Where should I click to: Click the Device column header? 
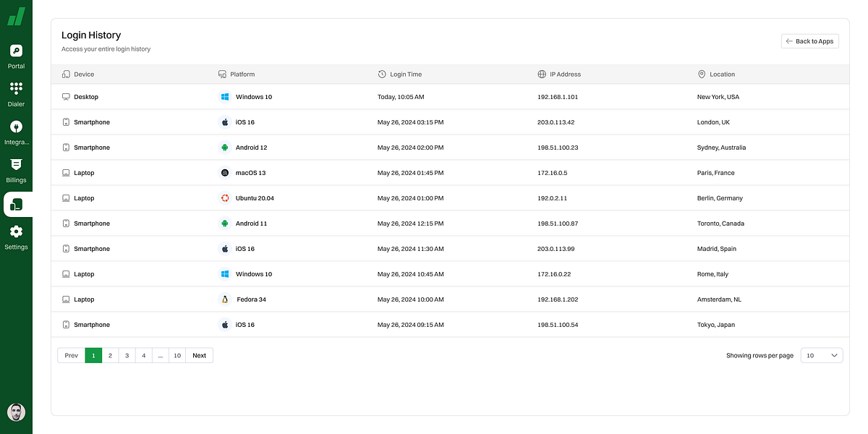(x=78, y=75)
